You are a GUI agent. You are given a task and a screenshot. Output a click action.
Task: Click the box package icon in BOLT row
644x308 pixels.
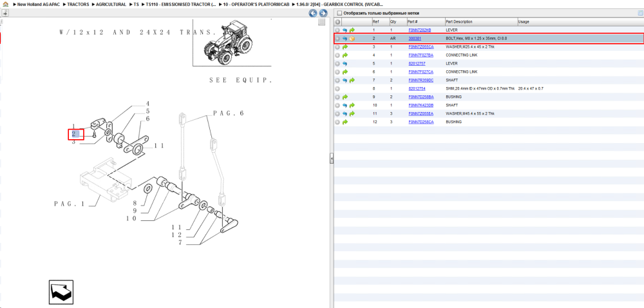tap(352, 39)
